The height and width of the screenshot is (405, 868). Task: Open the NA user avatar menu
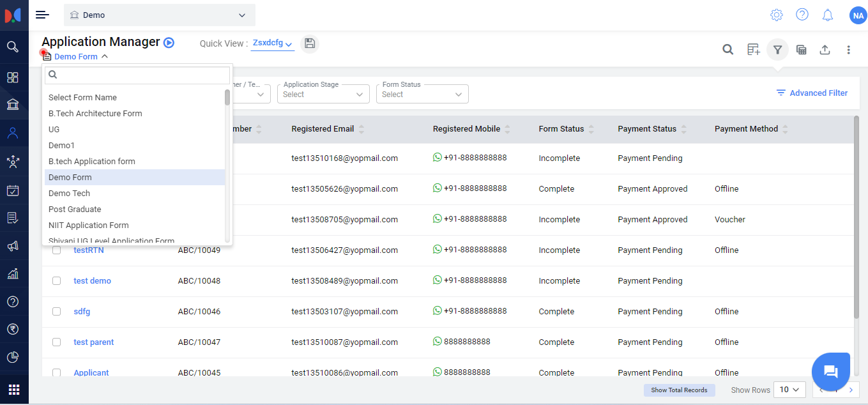pyautogui.click(x=858, y=15)
